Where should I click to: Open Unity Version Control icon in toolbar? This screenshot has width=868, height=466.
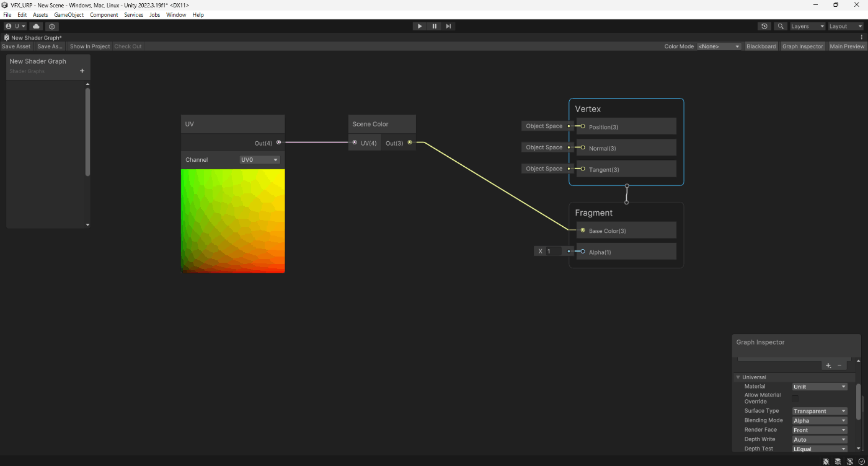52,27
